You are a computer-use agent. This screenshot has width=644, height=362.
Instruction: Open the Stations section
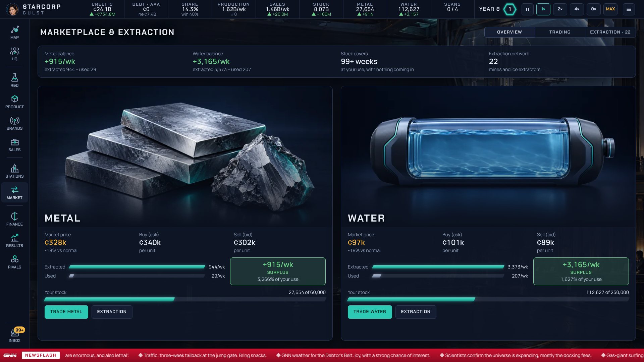pos(14,171)
